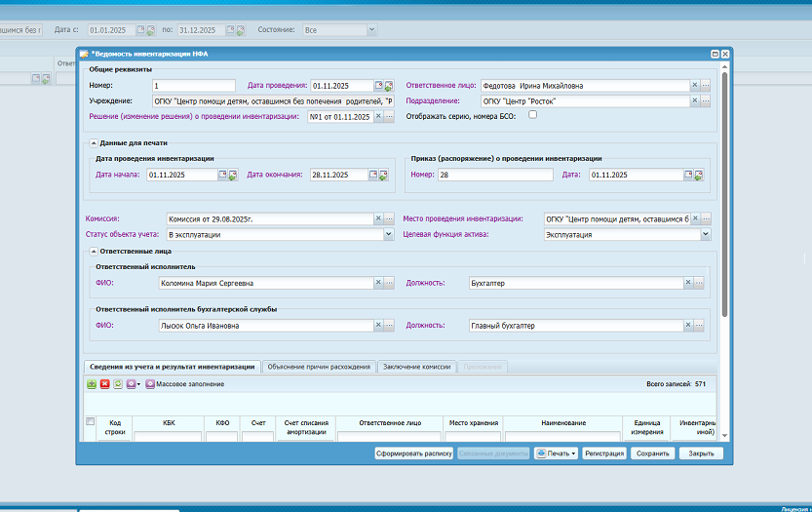812x512 pixels.
Task: Open lookup (…) for Комиссия field
Action: click(x=388, y=219)
